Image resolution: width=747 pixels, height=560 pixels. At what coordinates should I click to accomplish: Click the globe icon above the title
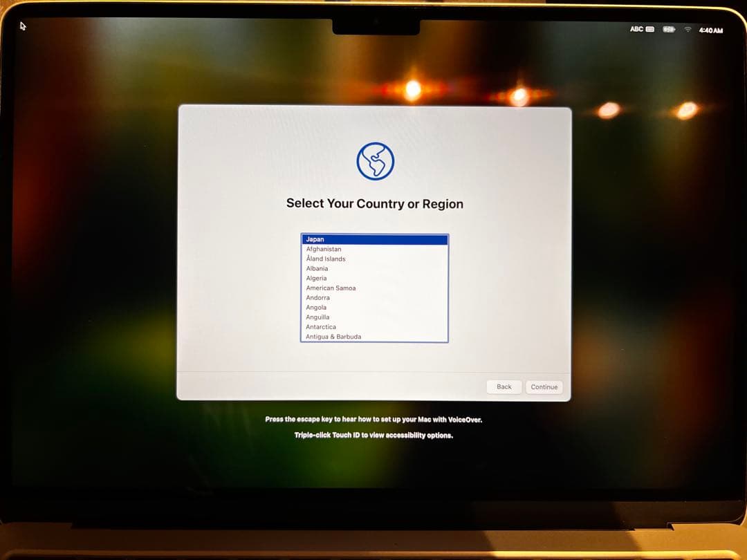(375, 160)
